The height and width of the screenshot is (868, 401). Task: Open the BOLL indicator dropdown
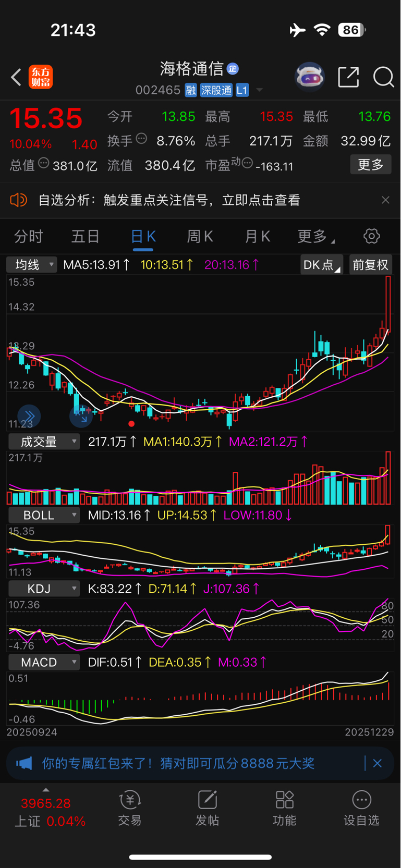pyautogui.click(x=44, y=516)
